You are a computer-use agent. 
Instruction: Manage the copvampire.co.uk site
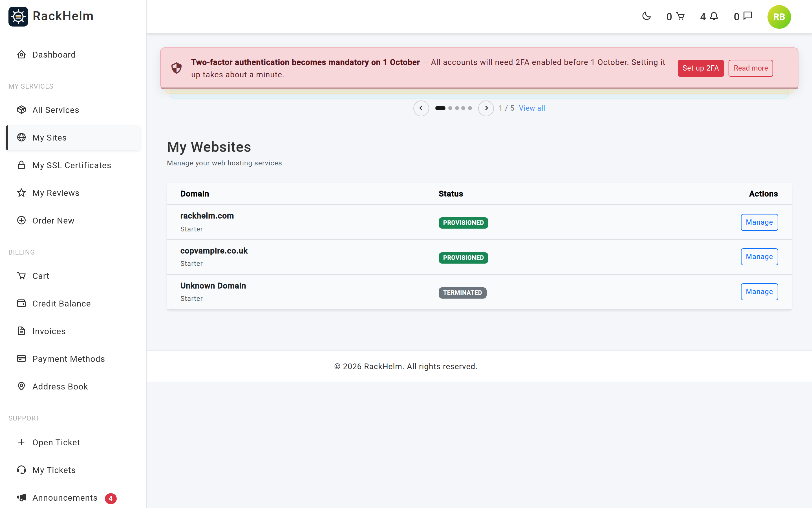pos(759,257)
